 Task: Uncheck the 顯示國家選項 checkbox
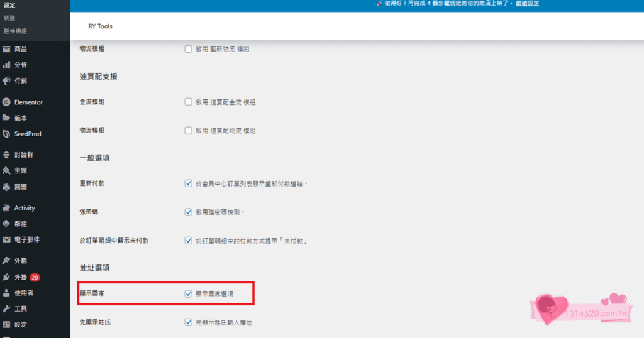pos(188,293)
